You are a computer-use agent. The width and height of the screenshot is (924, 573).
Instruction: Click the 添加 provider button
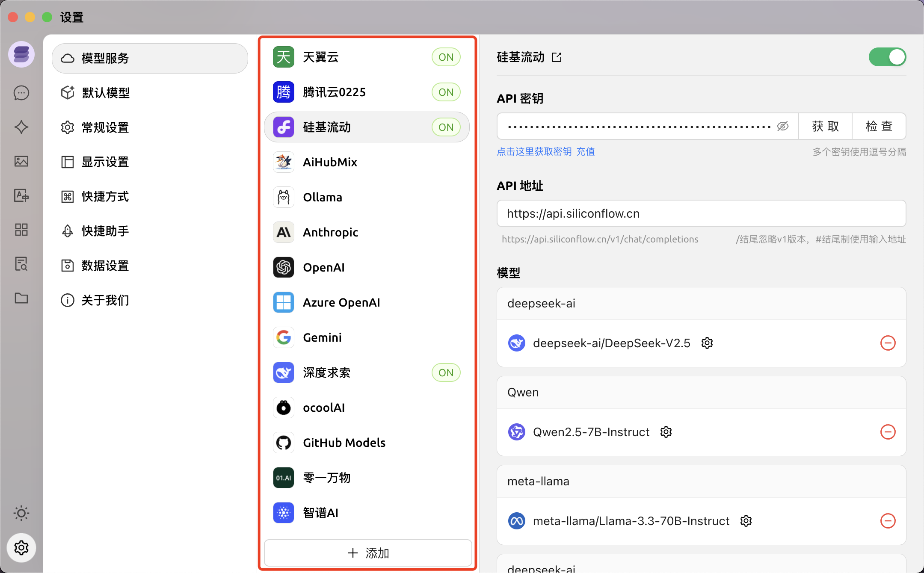[x=368, y=553]
